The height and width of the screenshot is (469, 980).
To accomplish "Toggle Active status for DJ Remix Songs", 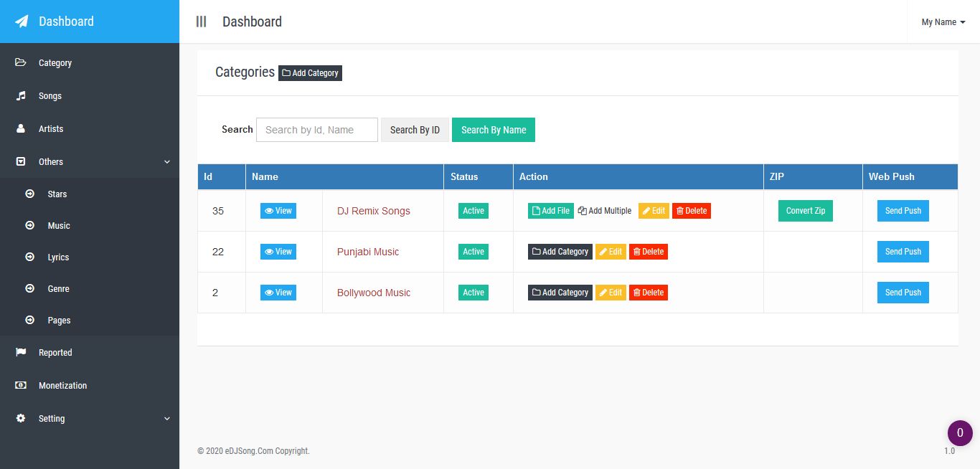I will pos(473,211).
